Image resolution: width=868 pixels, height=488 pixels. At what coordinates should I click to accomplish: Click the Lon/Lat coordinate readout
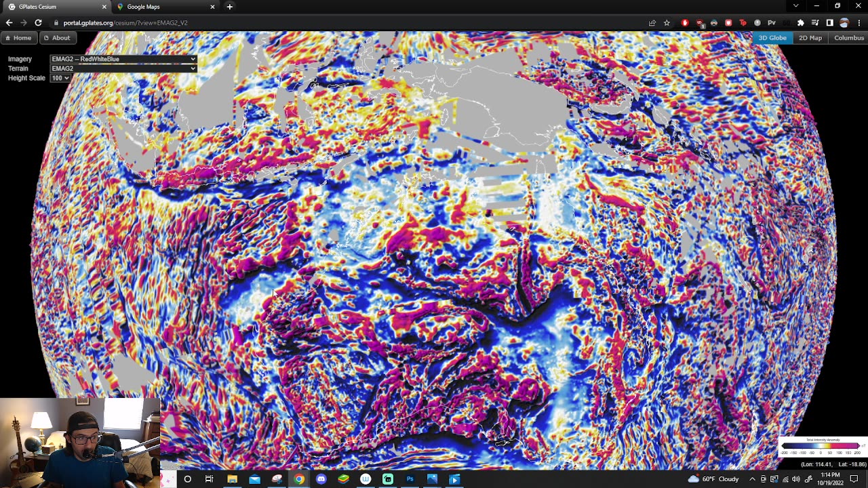pyautogui.click(x=833, y=464)
